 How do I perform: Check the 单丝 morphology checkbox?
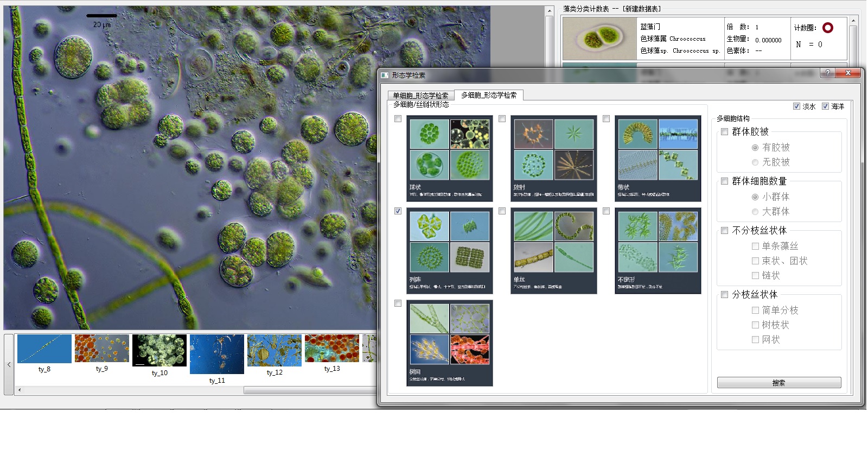pos(502,211)
